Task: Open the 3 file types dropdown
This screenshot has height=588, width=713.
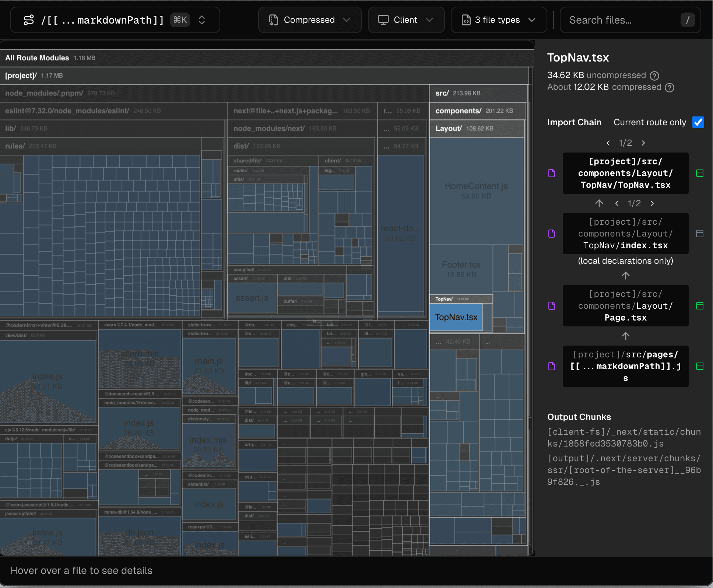Action: (531, 20)
